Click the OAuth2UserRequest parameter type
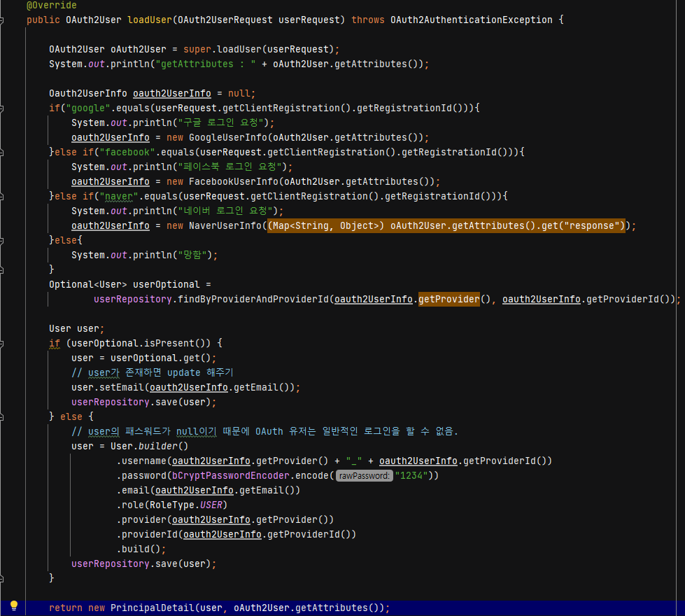This screenshot has width=685, height=616. (x=225, y=20)
